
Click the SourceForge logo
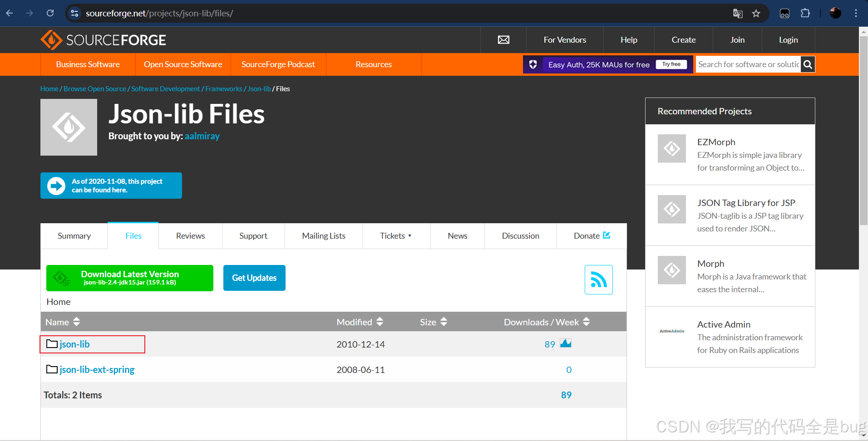coord(104,40)
